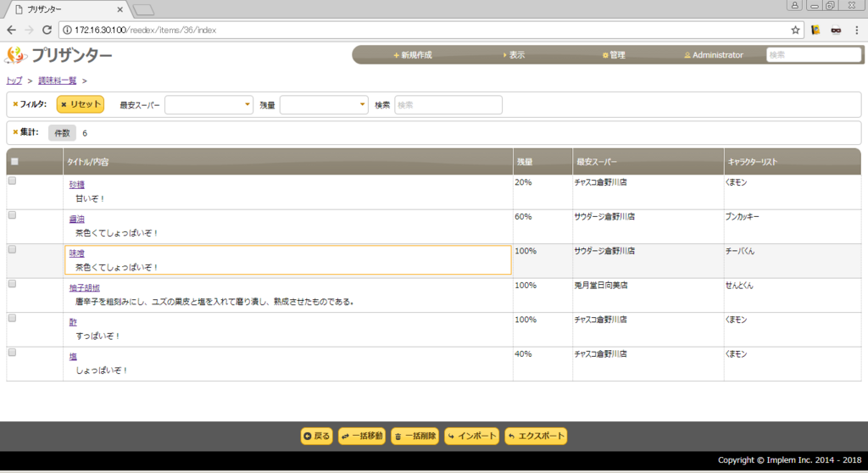The height and width of the screenshot is (473, 868).
Task: Open the 残量 filter dropdown
Action: point(324,104)
